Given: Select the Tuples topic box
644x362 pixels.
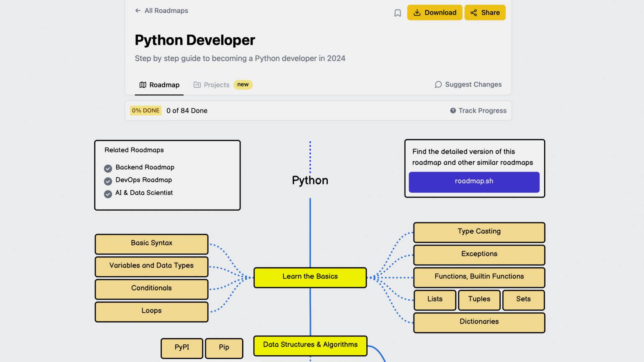Looking at the screenshot, I should pyautogui.click(x=479, y=300).
